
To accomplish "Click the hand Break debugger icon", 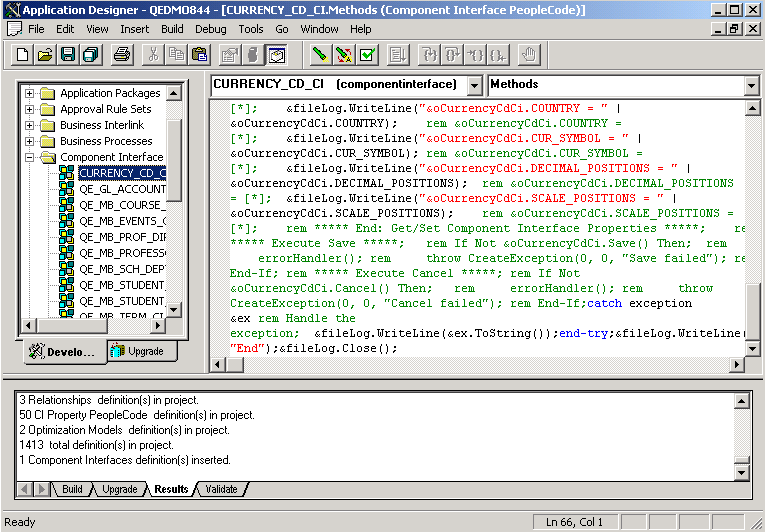I will click(x=529, y=54).
